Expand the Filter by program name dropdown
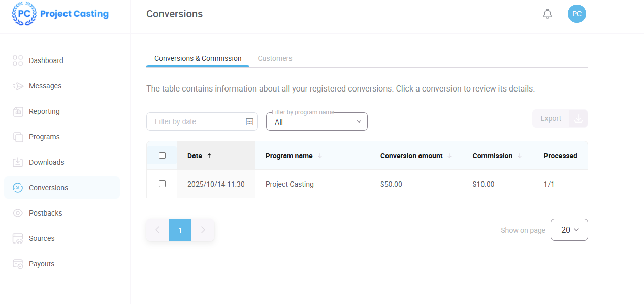 point(316,122)
